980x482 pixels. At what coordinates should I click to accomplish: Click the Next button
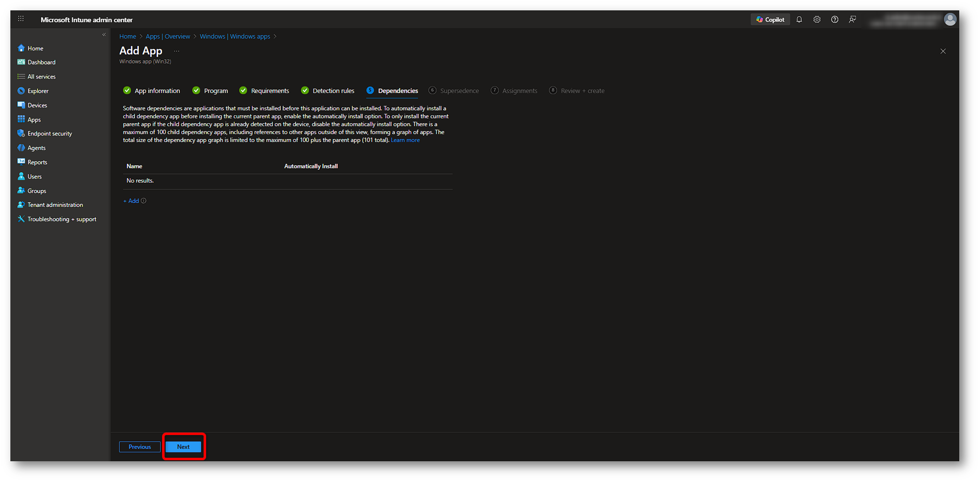pos(183,447)
